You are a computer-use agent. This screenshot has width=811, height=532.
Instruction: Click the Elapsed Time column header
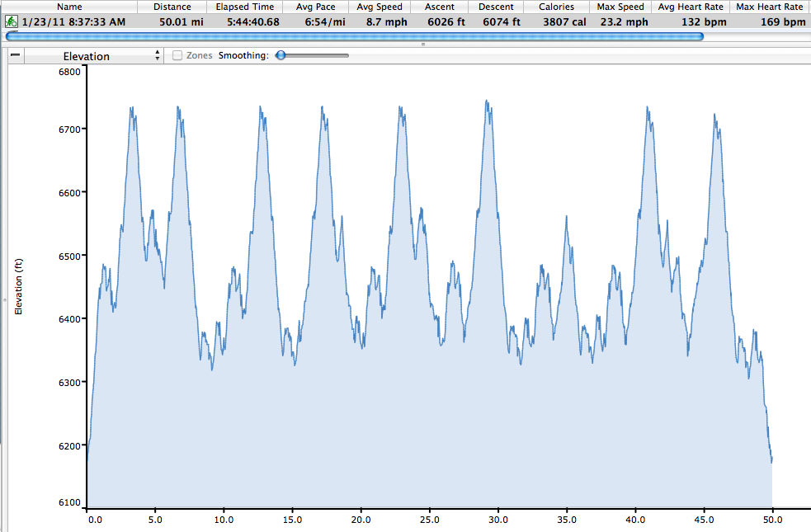[245, 7]
